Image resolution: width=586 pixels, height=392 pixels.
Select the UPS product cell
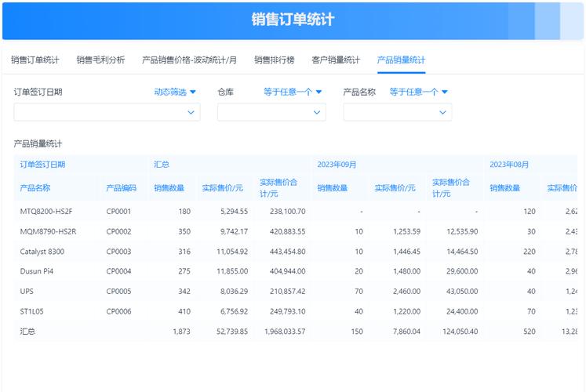tap(27, 291)
